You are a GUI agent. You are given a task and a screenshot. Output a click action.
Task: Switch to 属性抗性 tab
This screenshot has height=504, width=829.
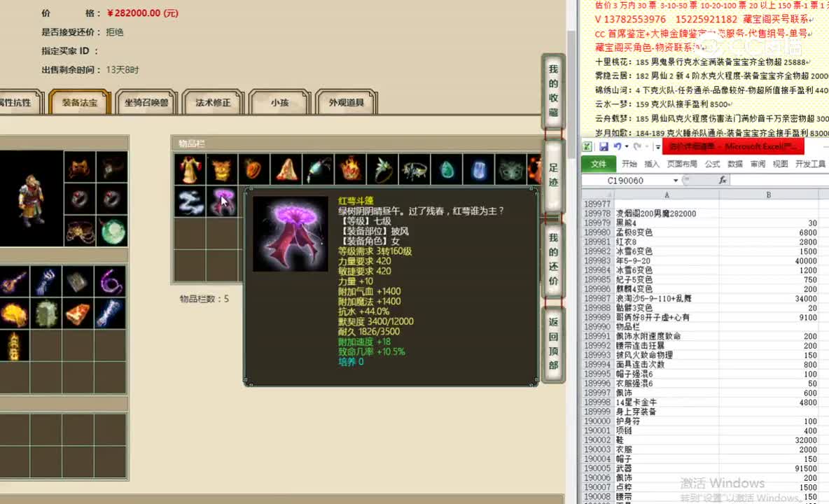pyautogui.click(x=18, y=102)
